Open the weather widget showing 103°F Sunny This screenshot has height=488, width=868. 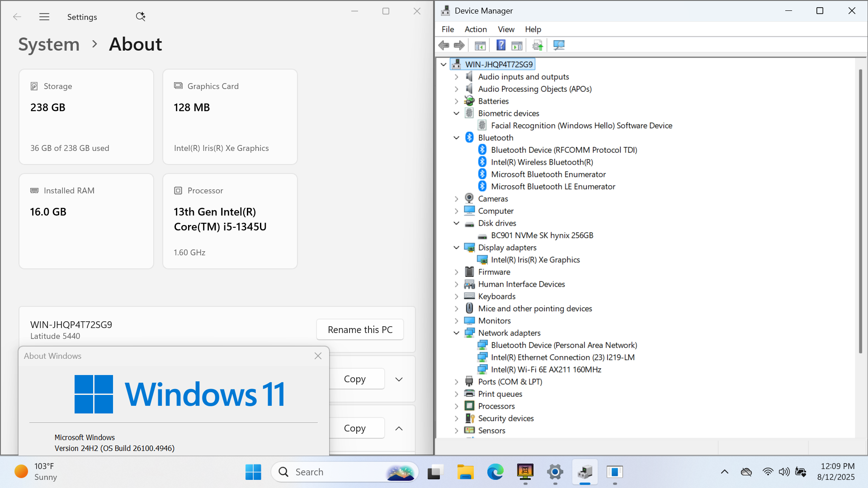[x=36, y=472]
